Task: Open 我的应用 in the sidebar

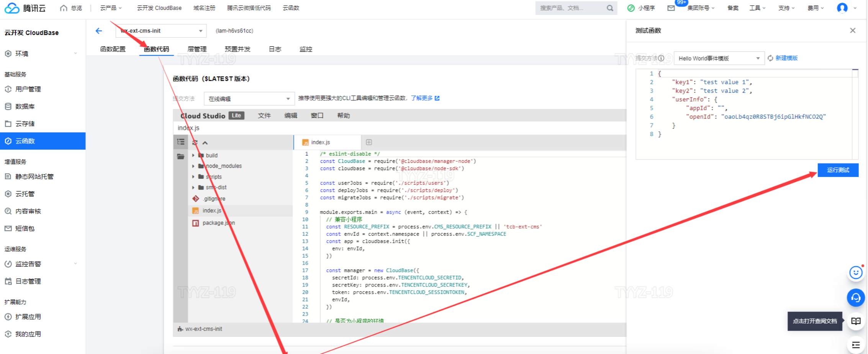Action: (43, 334)
